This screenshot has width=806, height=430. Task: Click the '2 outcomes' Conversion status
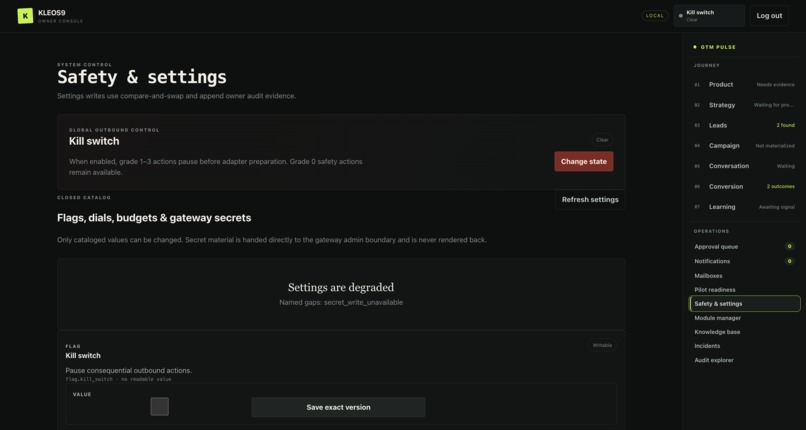(780, 186)
